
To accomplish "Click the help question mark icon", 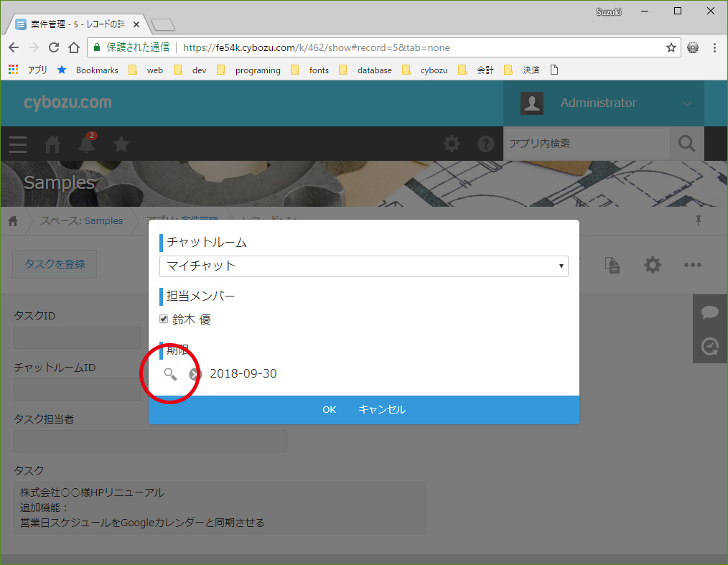I will tap(486, 144).
